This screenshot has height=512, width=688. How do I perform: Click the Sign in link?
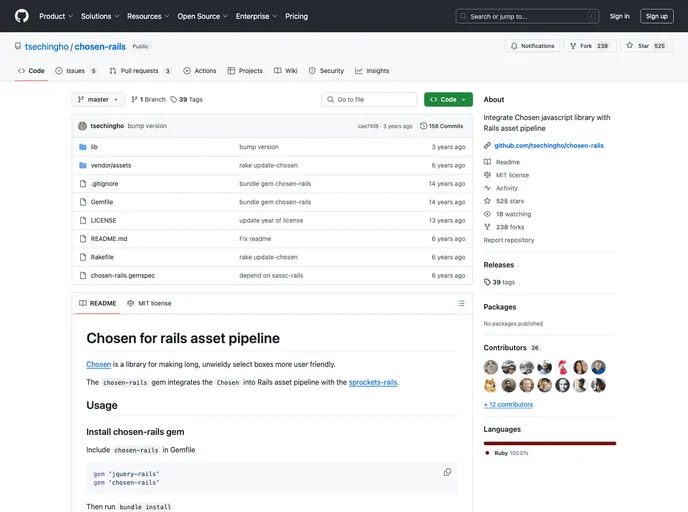click(x=619, y=16)
